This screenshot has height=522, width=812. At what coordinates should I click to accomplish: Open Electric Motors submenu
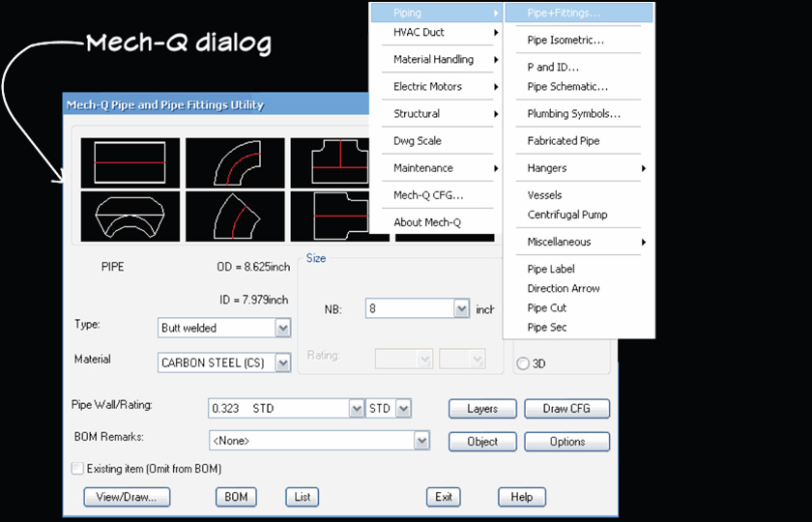coord(437,86)
